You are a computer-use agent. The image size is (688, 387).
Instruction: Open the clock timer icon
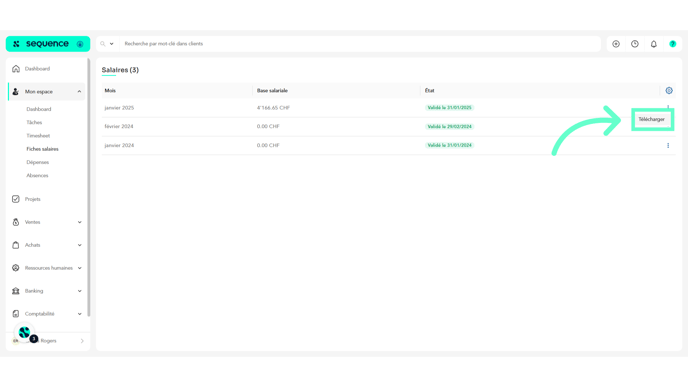coord(634,44)
